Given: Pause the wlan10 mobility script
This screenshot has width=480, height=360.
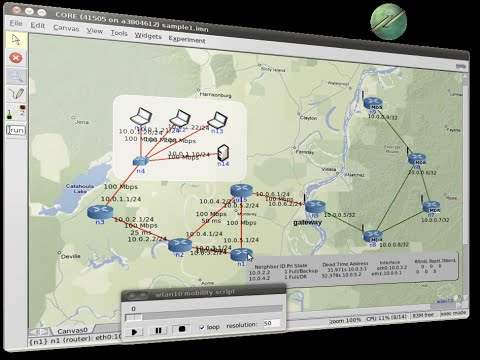Looking at the screenshot, I should (158, 330).
